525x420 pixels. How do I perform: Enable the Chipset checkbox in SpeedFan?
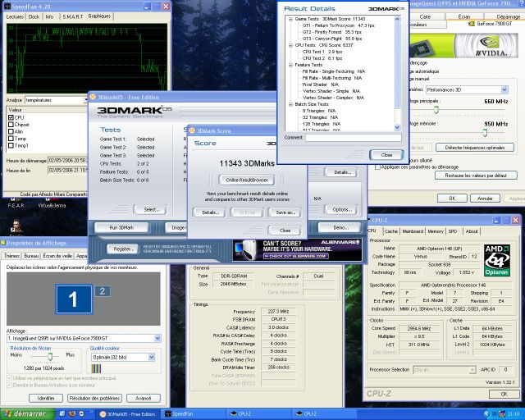pyautogui.click(x=11, y=125)
